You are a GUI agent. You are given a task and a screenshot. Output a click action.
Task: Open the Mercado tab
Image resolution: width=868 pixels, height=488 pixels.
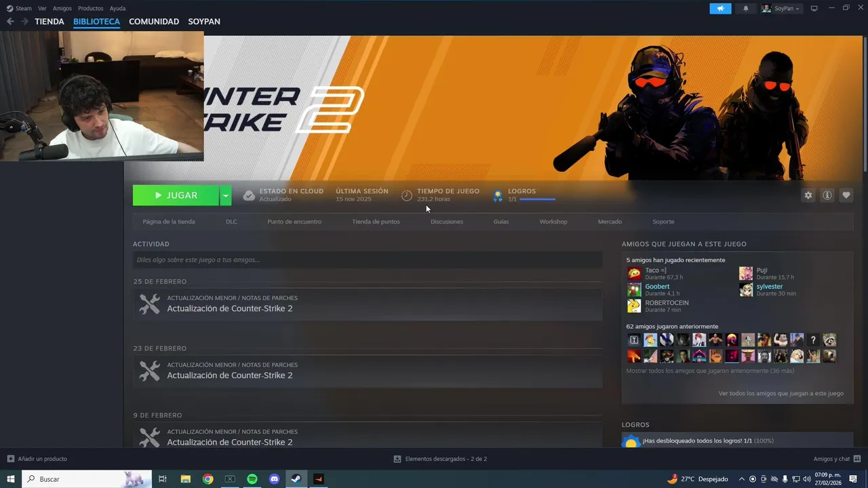point(610,222)
